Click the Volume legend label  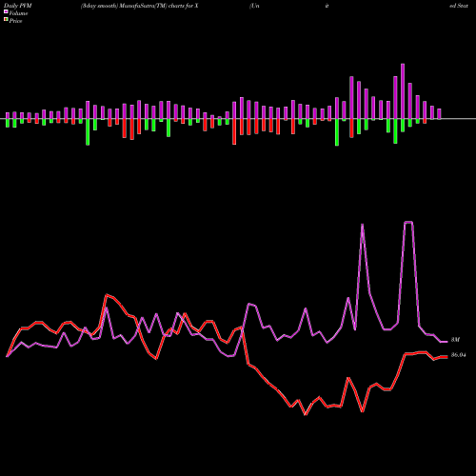[x=18, y=13]
